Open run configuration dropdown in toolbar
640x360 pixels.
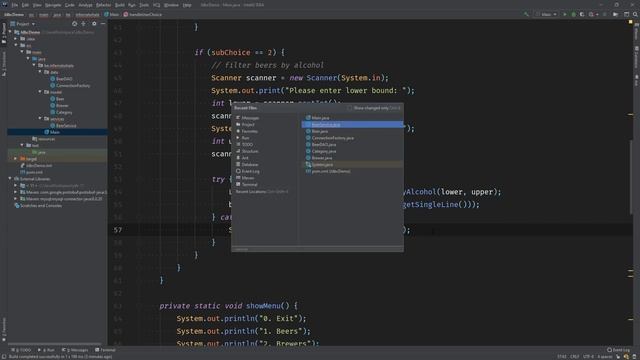[x=547, y=15]
